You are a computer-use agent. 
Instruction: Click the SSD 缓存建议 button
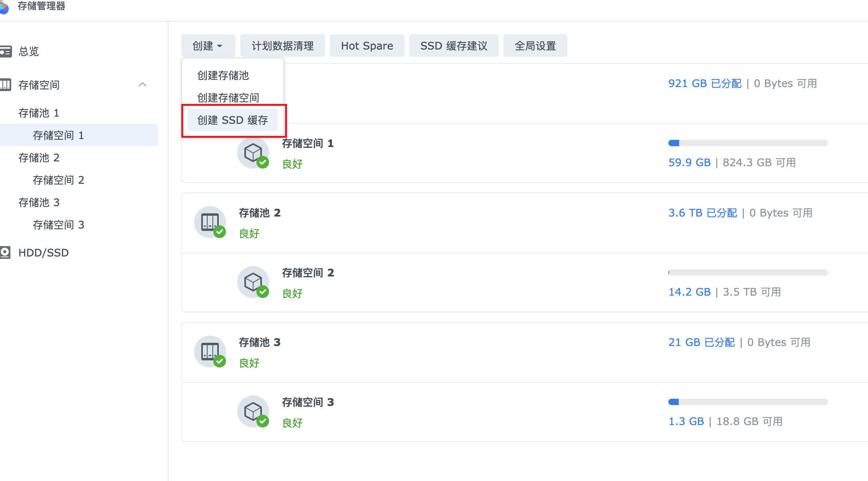pos(454,46)
